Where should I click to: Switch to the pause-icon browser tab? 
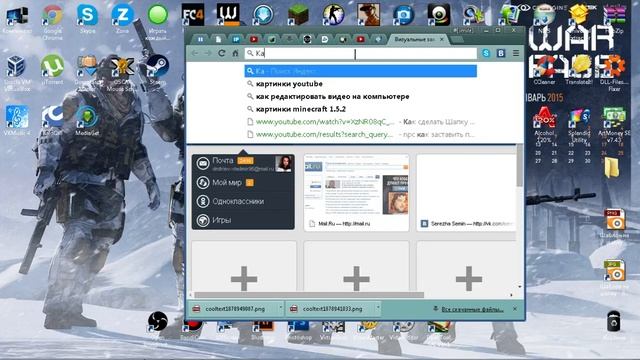(200, 39)
